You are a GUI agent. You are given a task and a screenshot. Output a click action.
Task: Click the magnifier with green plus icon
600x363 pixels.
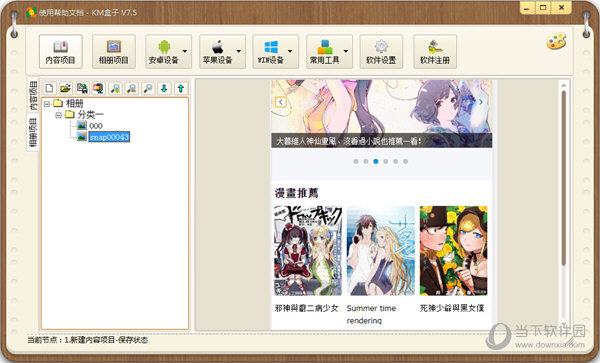click(115, 89)
